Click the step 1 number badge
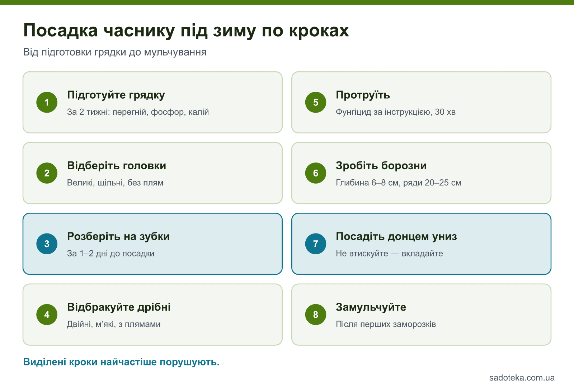This screenshot has height=392, width=574. pos(47,102)
